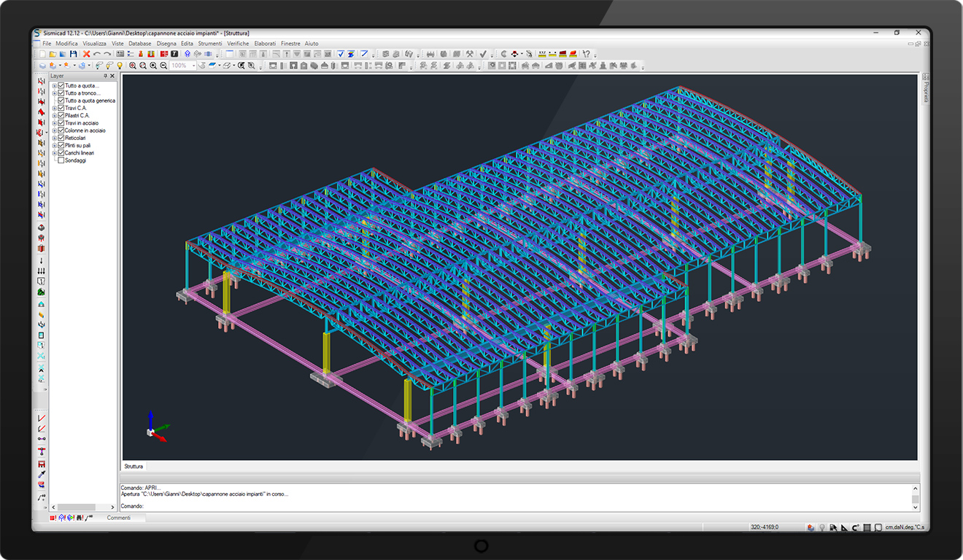
Task: Select the eyedropper tool in left toolbar
Action: tap(42, 475)
